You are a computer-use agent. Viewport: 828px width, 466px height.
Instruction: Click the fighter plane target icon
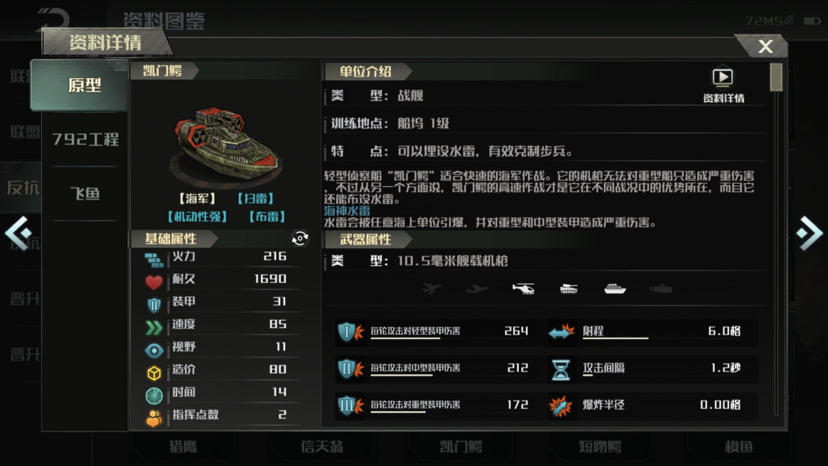coord(431,288)
